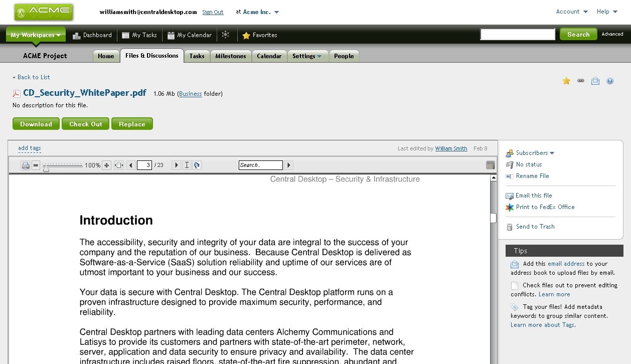This screenshot has width=631, height=364.
Task: Zoom in with the plus button in viewer
Action: coord(106,165)
